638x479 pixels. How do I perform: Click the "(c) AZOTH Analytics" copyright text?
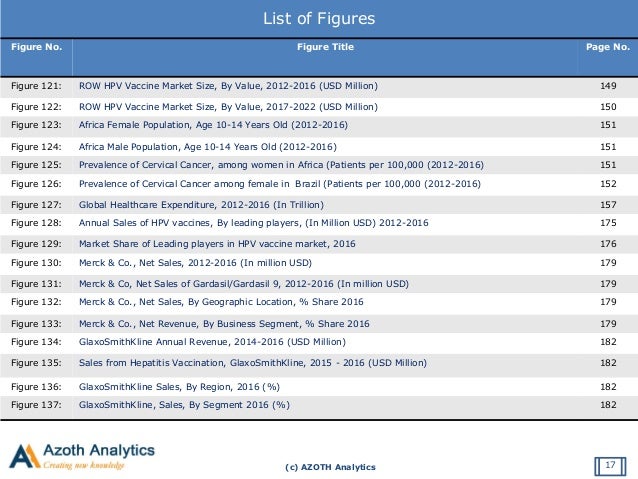tap(330, 467)
